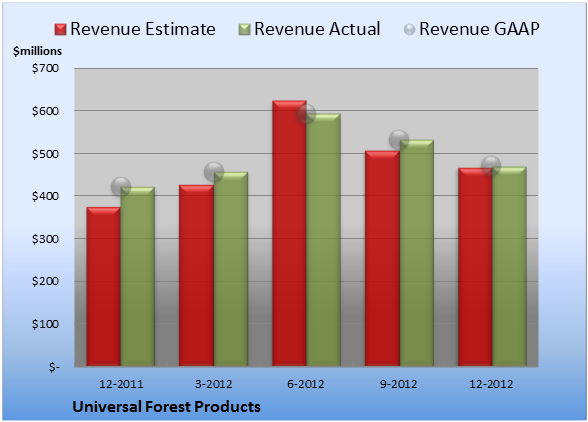Screen dimensions: 588x422
Task: Click the 12-2011 quarter label
Action: (121, 384)
